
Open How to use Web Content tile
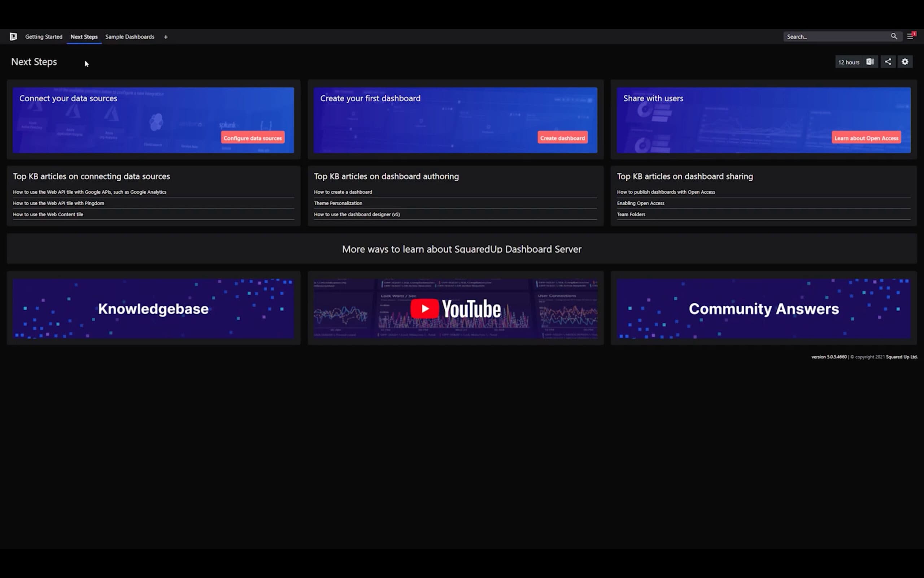pos(48,215)
